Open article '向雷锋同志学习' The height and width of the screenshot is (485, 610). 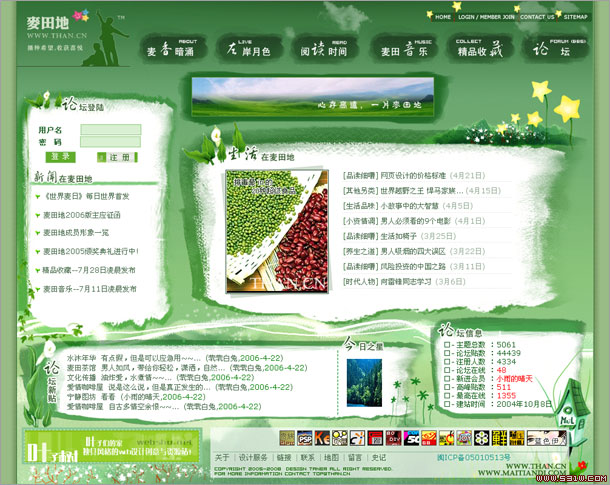tap(406, 282)
